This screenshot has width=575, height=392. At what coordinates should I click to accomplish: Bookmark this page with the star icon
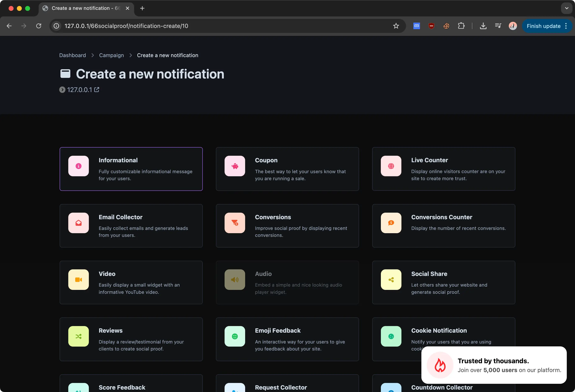click(396, 26)
